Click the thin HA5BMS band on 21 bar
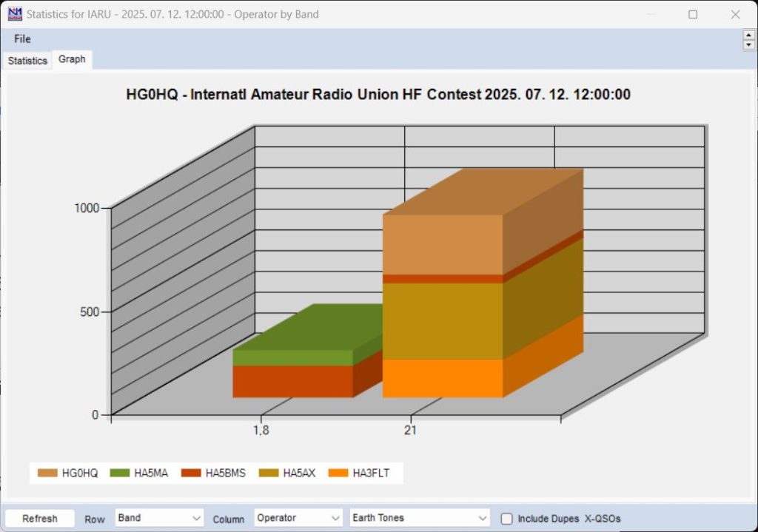 [x=443, y=279]
